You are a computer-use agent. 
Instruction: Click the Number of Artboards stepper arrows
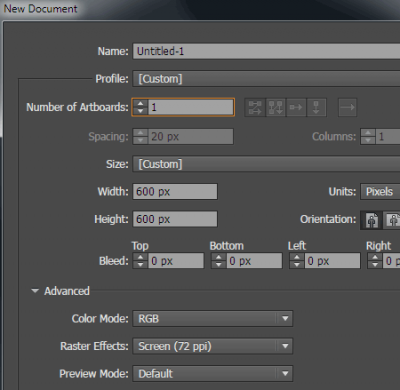(x=140, y=107)
